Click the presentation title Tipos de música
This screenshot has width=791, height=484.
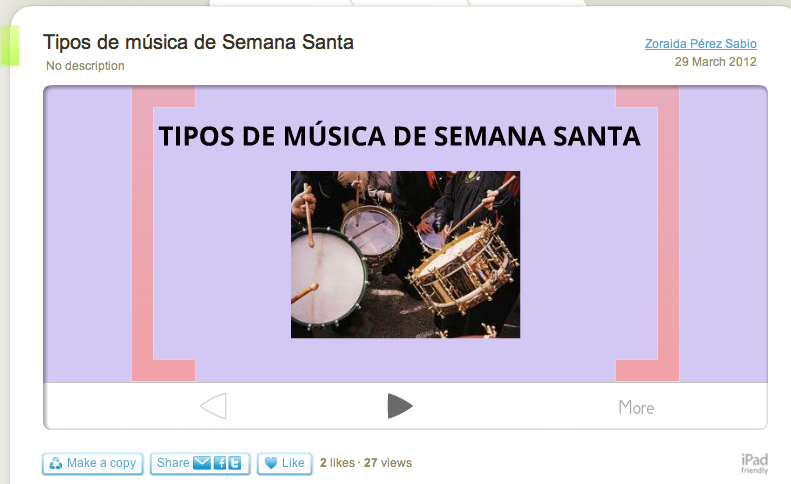tap(198, 42)
